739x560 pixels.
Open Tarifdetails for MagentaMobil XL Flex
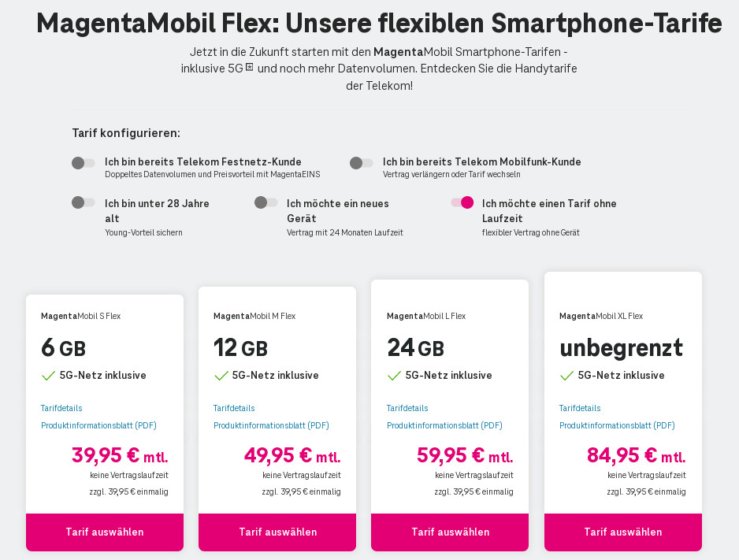(x=580, y=408)
